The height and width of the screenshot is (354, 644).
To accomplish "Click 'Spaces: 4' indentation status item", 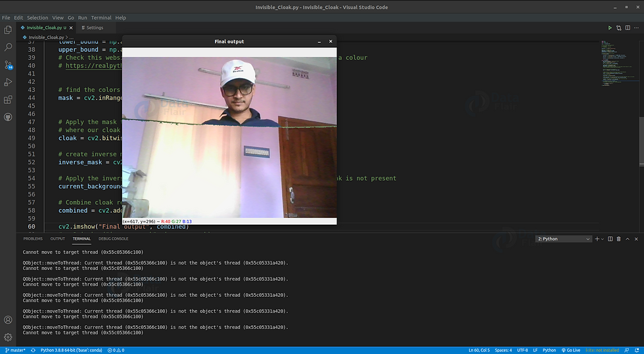I will coord(503,350).
